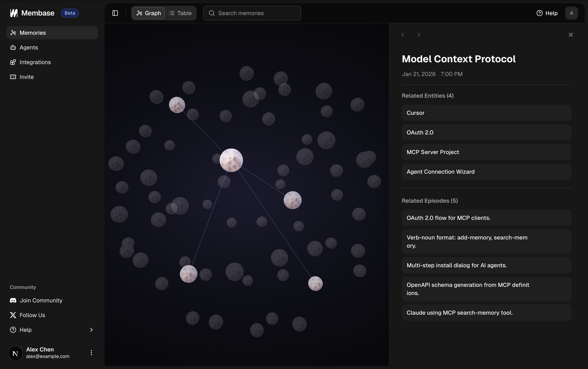Open Help from the top bar

click(x=547, y=13)
